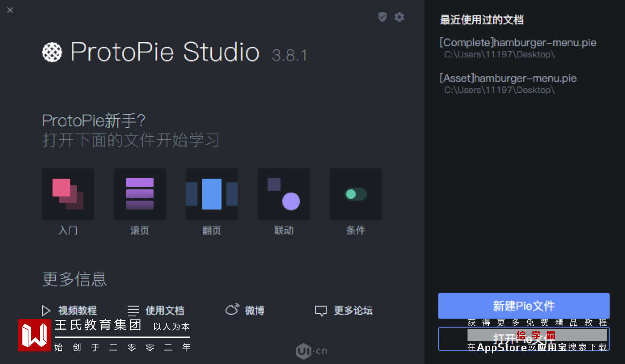Viewport: 625px width, 364px height.
Task: Click the Weibo icon
Action: [x=232, y=309]
